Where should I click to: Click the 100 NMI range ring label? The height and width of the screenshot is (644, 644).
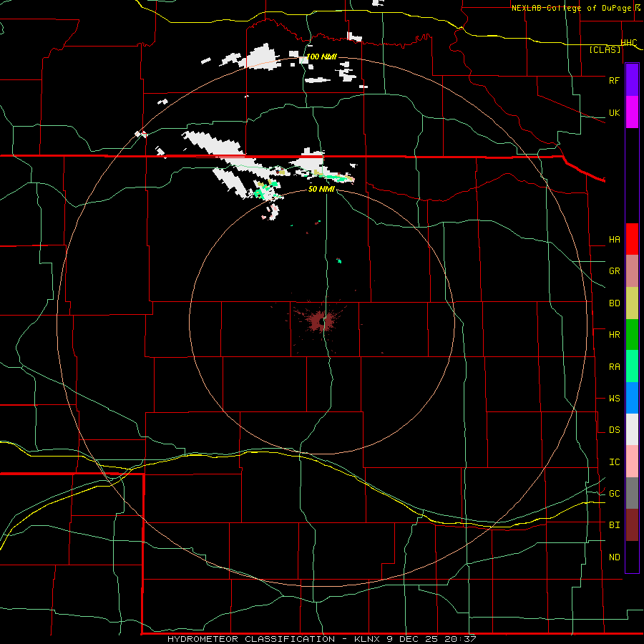[x=321, y=57]
